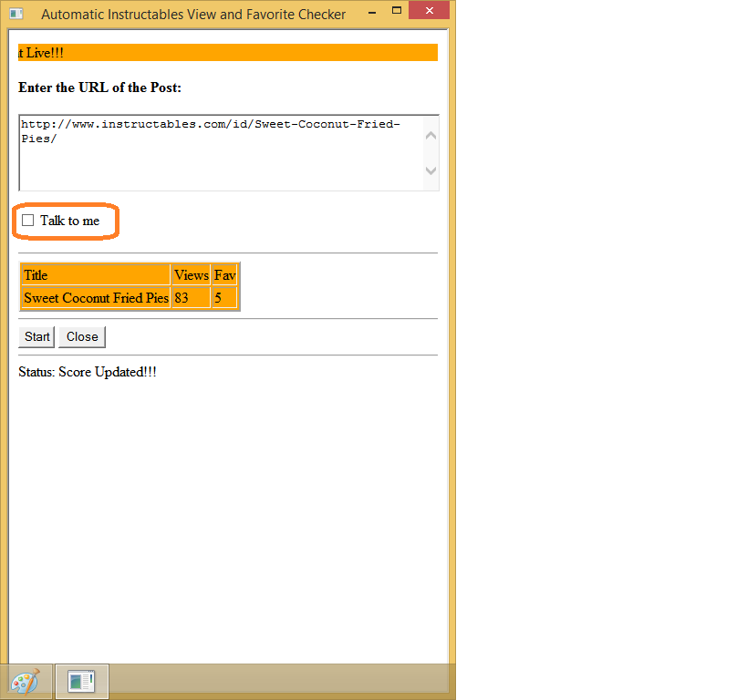Click the application icon in title bar
This screenshot has height=700, width=747.
pyautogui.click(x=16, y=14)
